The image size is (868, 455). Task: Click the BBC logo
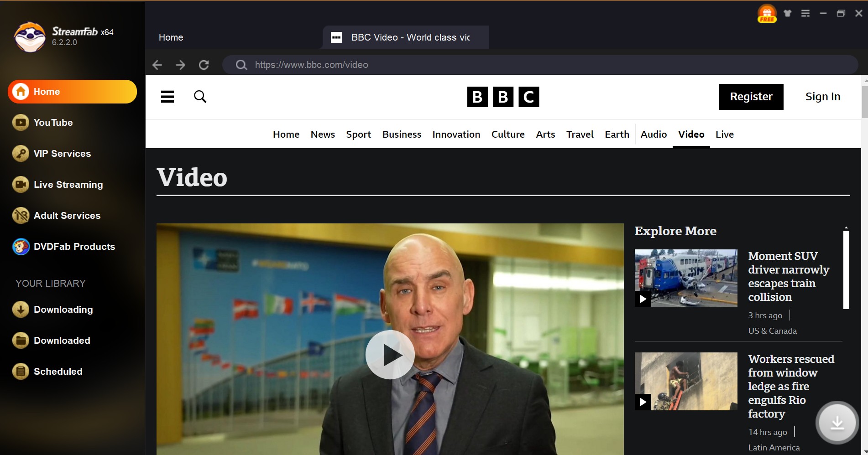[503, 97]
